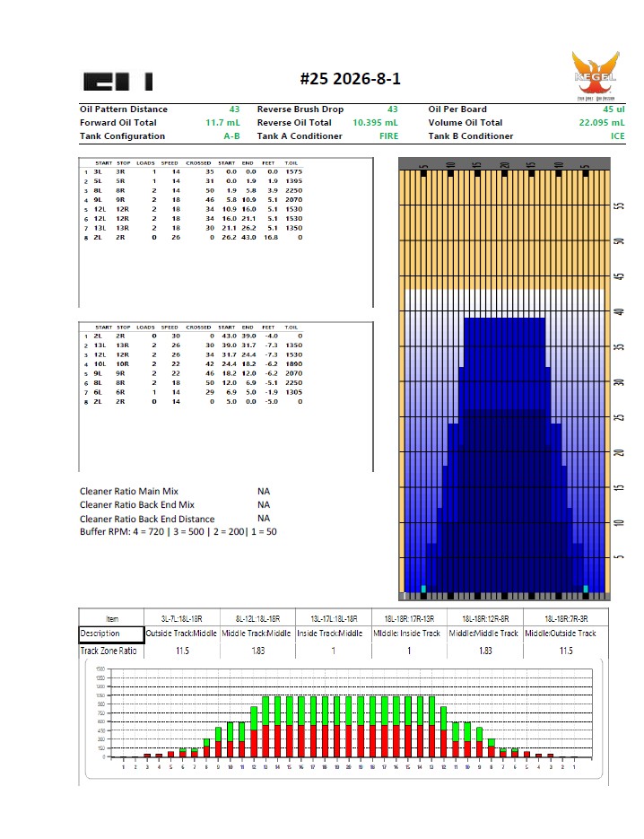The width and height of the screenshot is (644, 839).
Task: Click the T.OIL value 1890 in reverse table
Action: point(293,363)
